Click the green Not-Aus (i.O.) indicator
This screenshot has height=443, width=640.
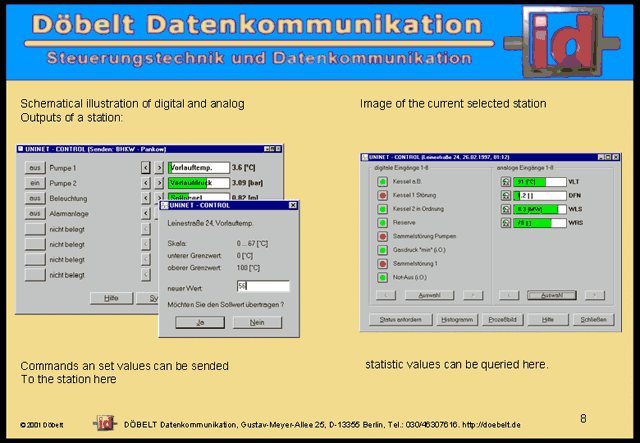pos(382,278)
